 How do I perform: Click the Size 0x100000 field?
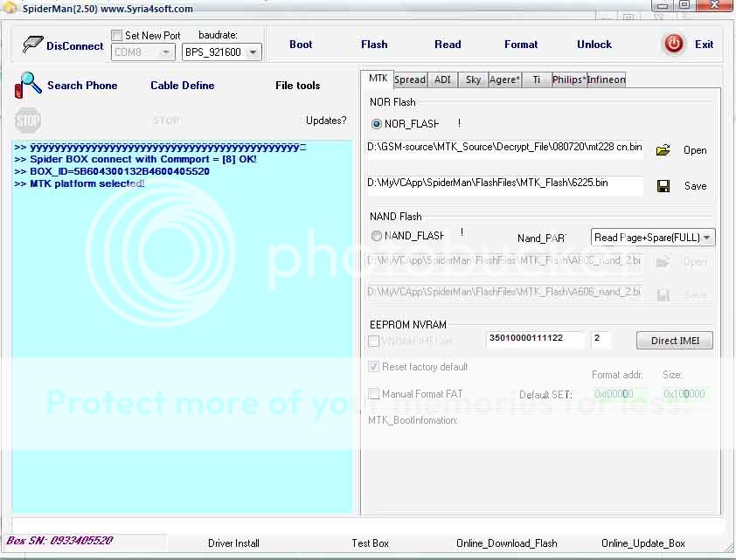(x=684, y=394)
